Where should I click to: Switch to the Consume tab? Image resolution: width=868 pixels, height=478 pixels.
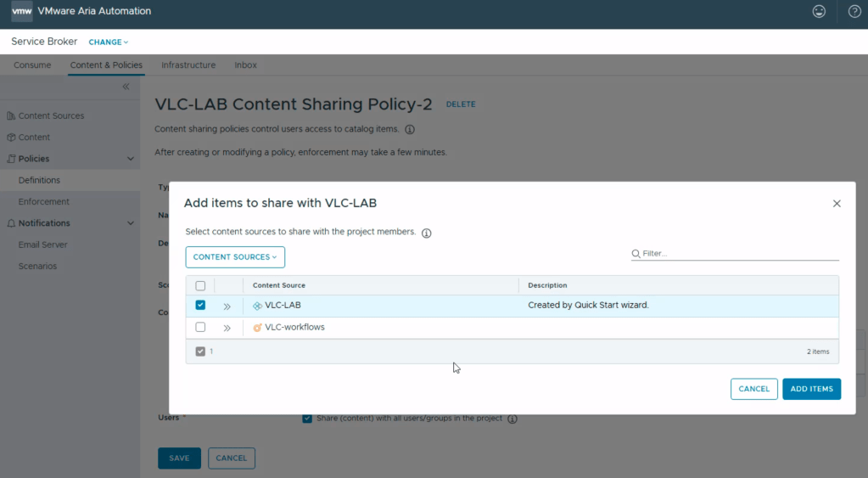pyautogui.click(x=32, y=65)
